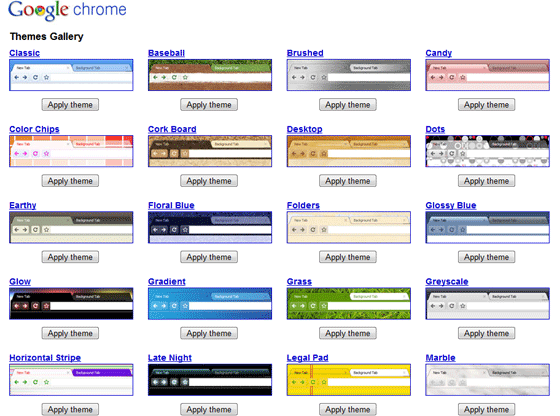Screen dimensions: 560x416
Task: Select the Color Chips preview image
Action: pos(71,151)
